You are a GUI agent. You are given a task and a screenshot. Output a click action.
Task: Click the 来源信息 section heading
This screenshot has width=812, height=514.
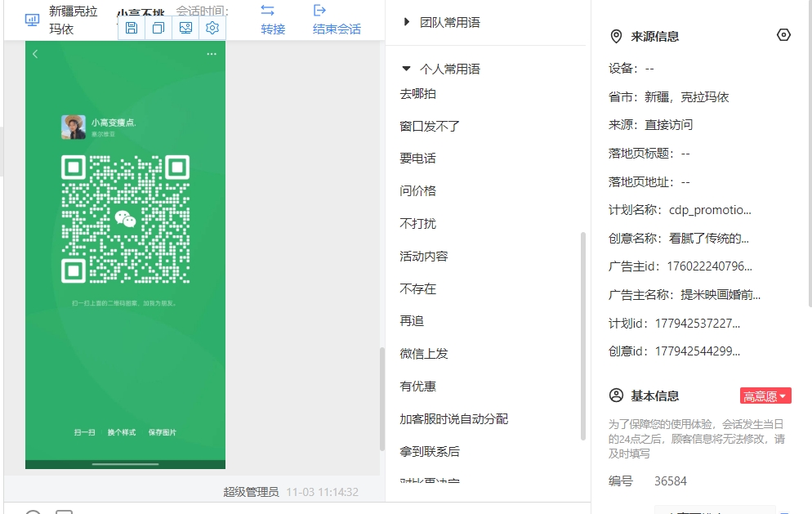coord(654,36)
